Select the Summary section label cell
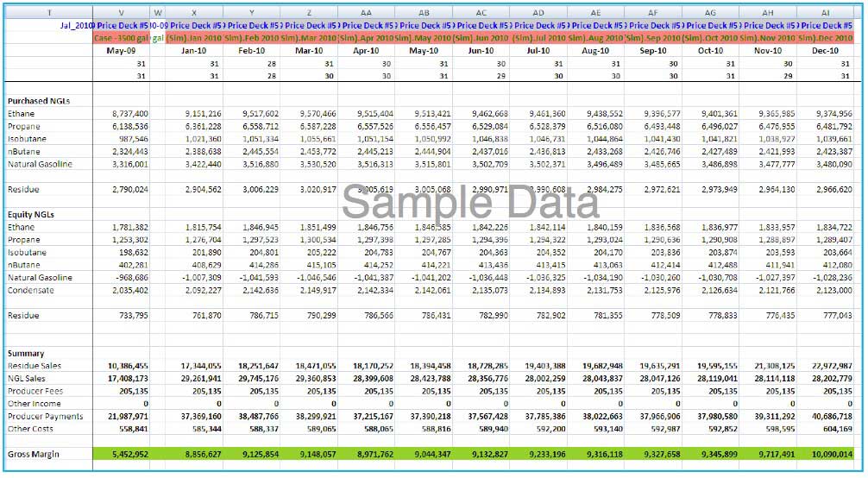This screenshot has width=868, height=478. (26, 354)
